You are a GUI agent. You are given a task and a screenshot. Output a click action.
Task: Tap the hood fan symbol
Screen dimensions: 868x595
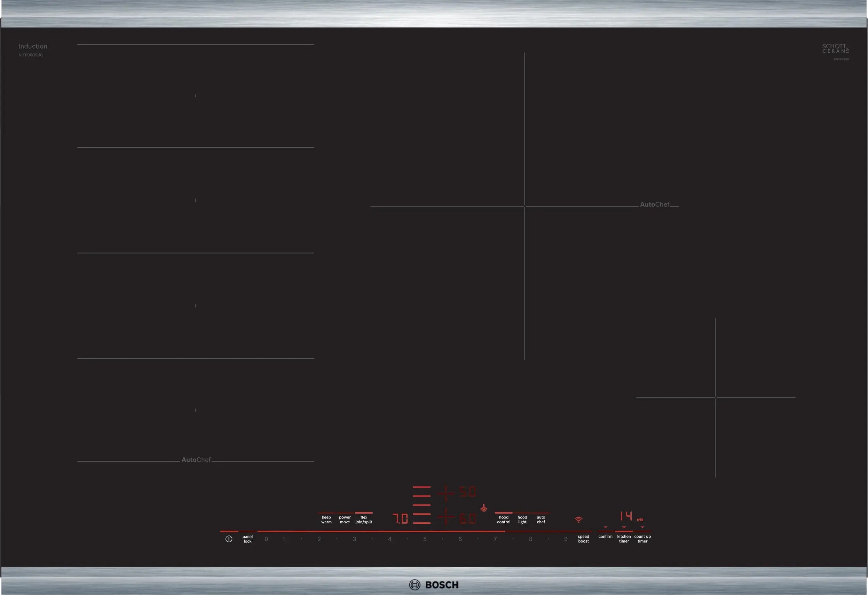point(484,508)
